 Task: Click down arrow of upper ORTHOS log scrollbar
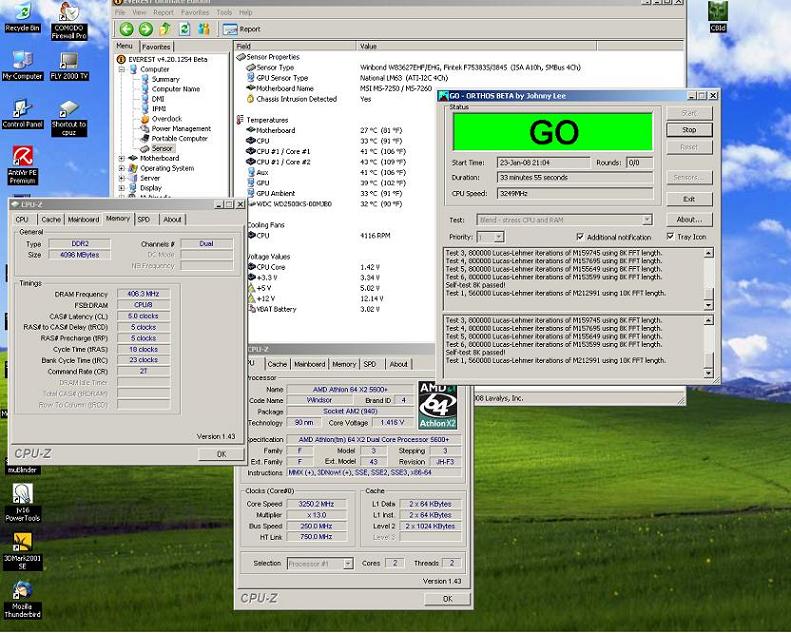pos(709,305)
